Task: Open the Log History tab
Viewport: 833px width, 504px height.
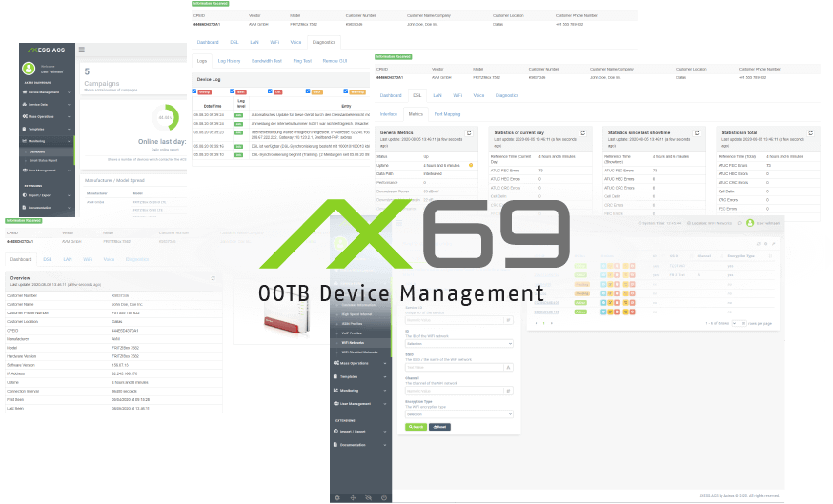Action: (229, 61)
